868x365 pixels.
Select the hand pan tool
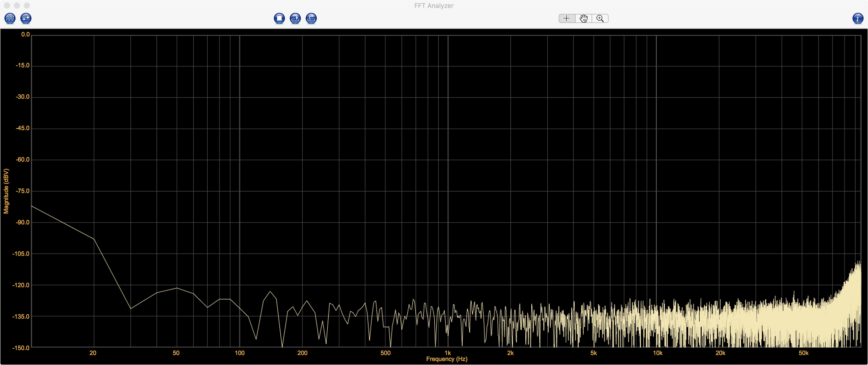(x=584, y=18)
